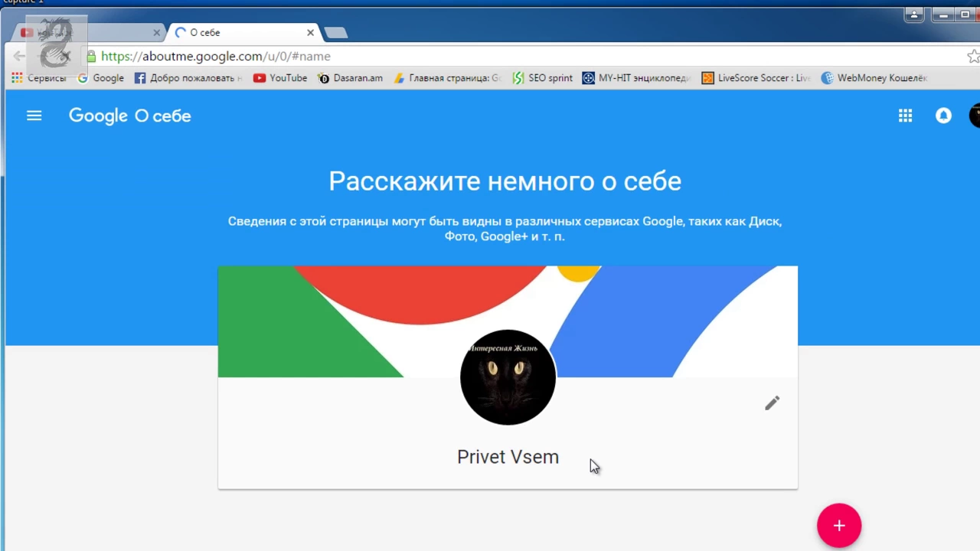Close the first browser tab

coord(157,33)
